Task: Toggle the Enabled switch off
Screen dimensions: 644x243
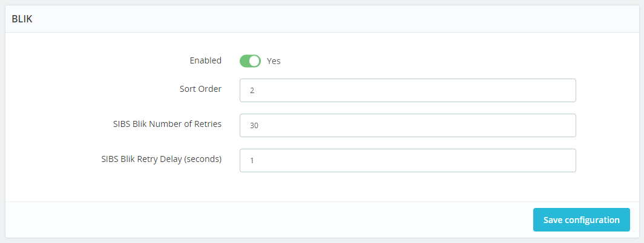Action: pyautogui.click(x=250, y=61)
